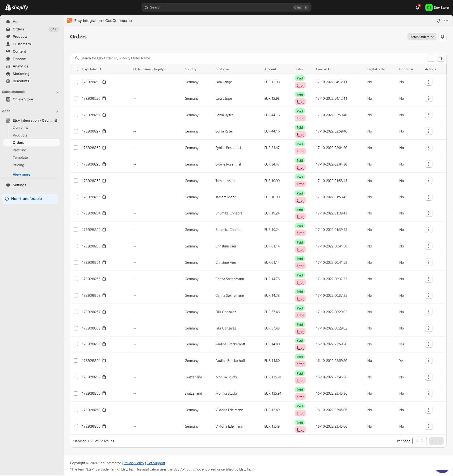This screenshot has width=453, height=476.
Task: Select checkbox for order 1732098253
Action: [x=76, y=181]
